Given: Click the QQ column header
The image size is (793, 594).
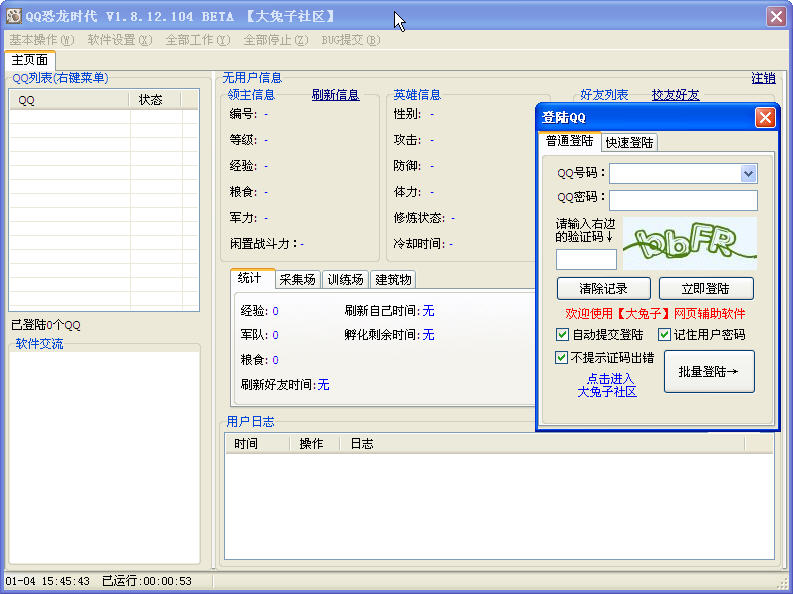Looking at the screenshot, I should pos(69,100).
